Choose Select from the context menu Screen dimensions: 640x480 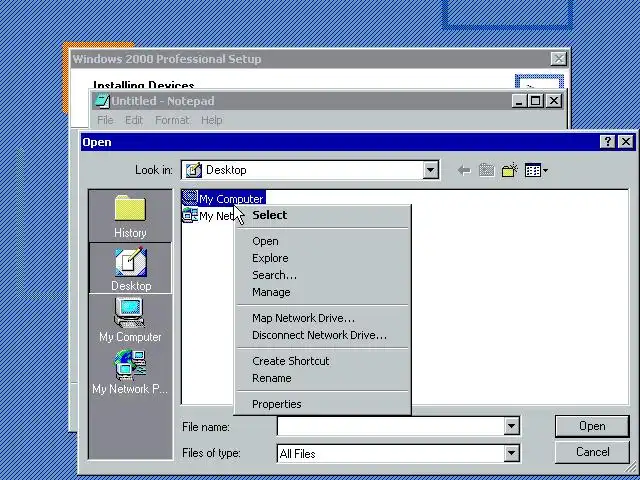322,215
